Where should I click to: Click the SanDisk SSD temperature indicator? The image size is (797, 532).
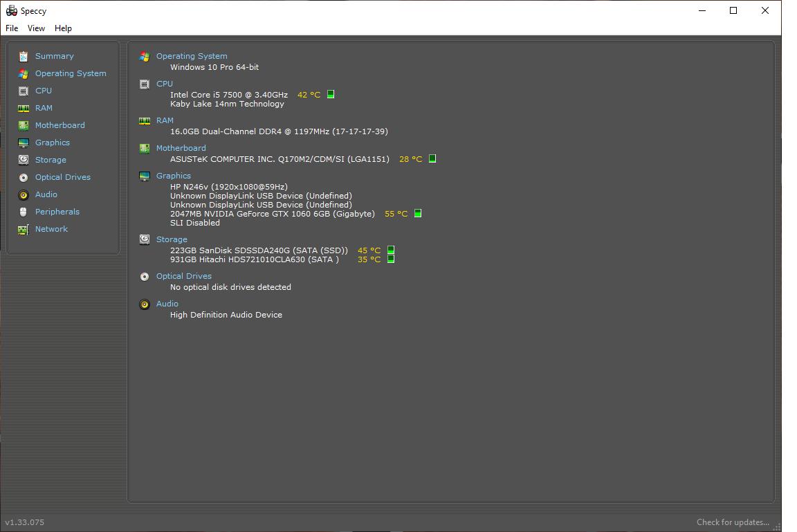[391, 250]
